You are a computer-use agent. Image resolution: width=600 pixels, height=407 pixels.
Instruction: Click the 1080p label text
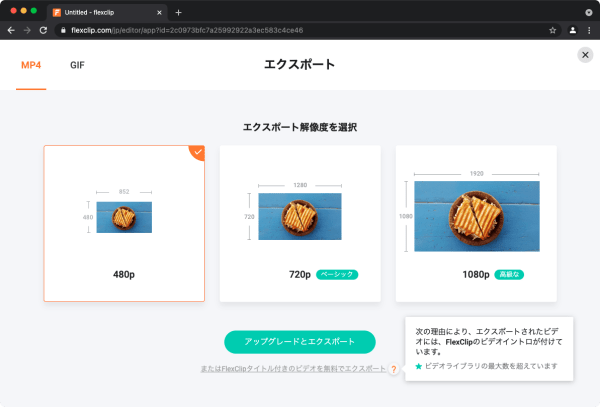pyautogui.click(x=476, y=274)
